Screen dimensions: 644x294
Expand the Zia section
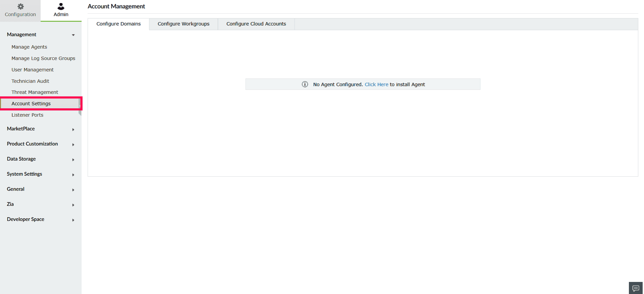[41, 204]
